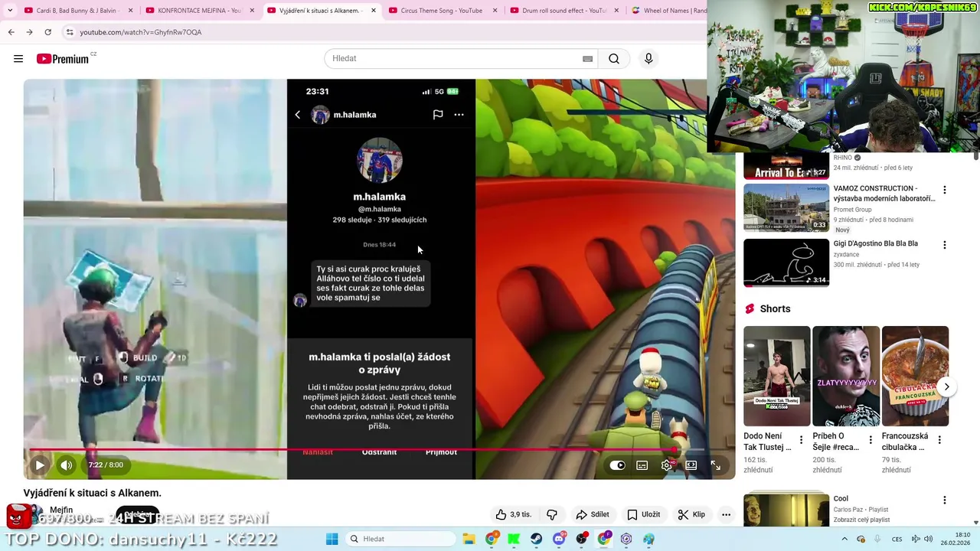Viewport: 980px width, 551px height.
Task: Open the Francouzská cibulačka short
Action: pos(915,377)
